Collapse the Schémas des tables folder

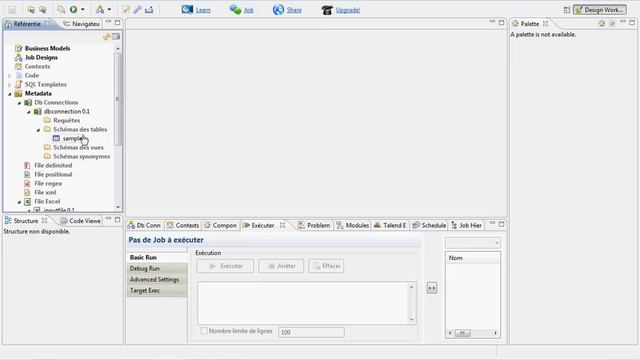(x=38, y=129)
